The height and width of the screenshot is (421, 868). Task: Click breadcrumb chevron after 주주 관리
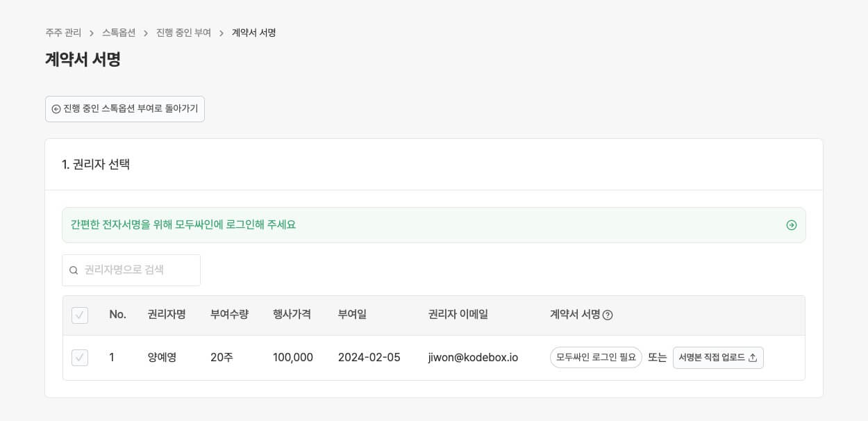click(x=92, y=33)
